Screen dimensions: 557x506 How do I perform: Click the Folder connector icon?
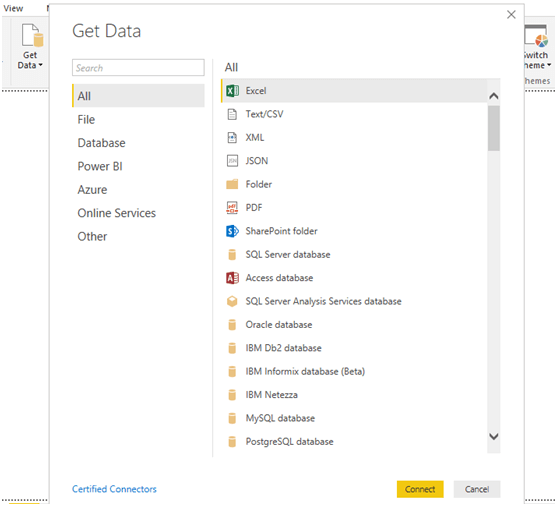pyautogui.click(x=232, y=184)
